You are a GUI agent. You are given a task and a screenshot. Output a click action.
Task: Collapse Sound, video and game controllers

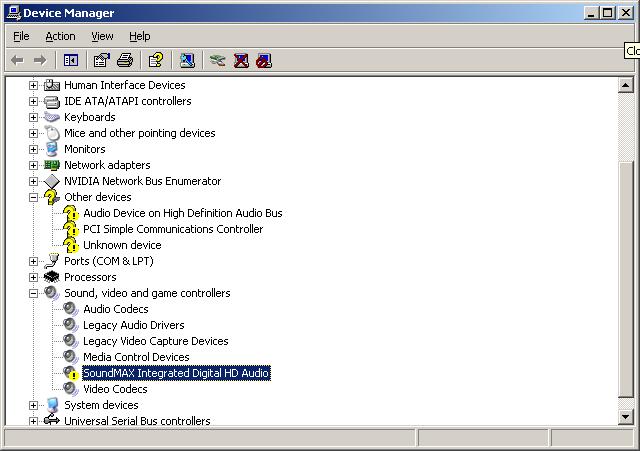33,293
